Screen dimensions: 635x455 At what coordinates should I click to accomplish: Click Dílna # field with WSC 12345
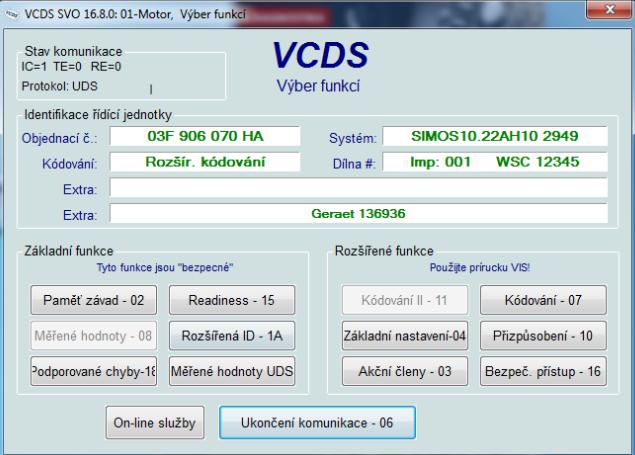[495, 162]
